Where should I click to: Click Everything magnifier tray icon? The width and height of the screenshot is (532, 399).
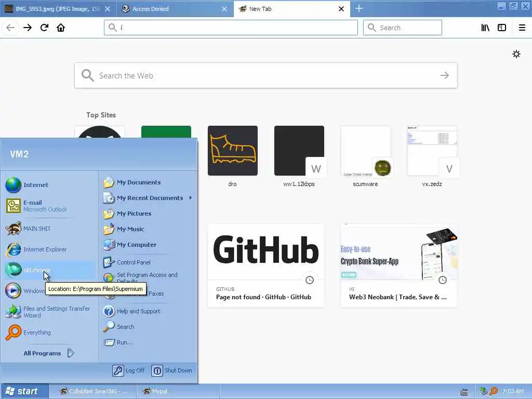pos(494,391)
